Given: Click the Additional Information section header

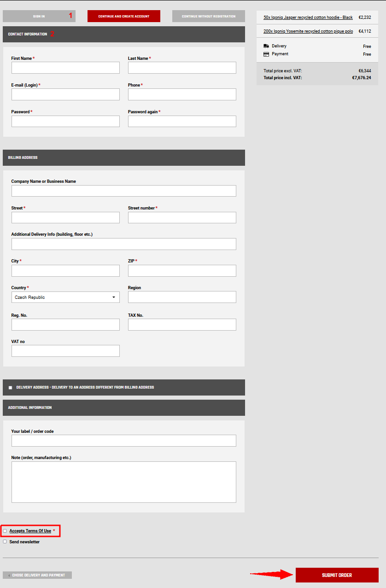Looking at the screenshot, I should pos(124,408).
